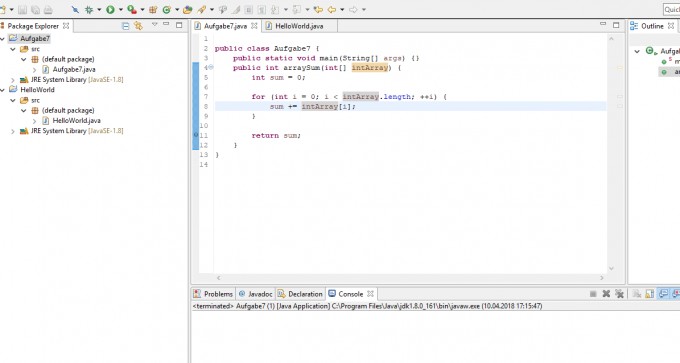Open the Problems tab

[x=213, y=294]
